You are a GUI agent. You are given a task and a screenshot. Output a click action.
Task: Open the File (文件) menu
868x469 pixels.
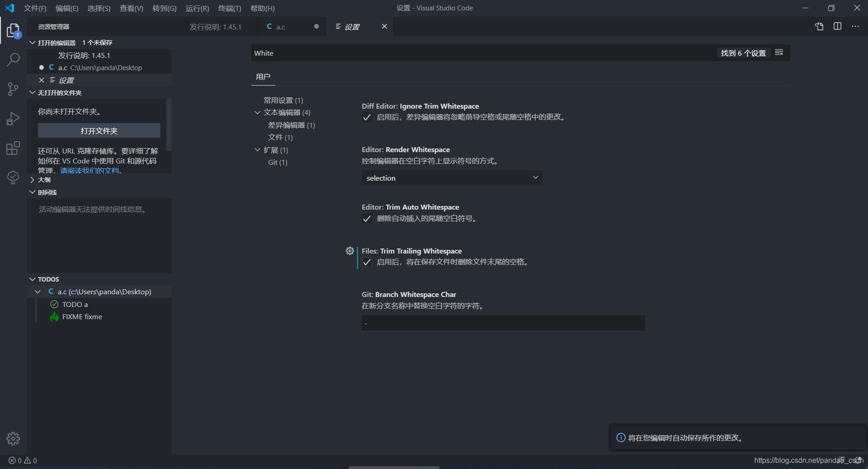[35, 8]
